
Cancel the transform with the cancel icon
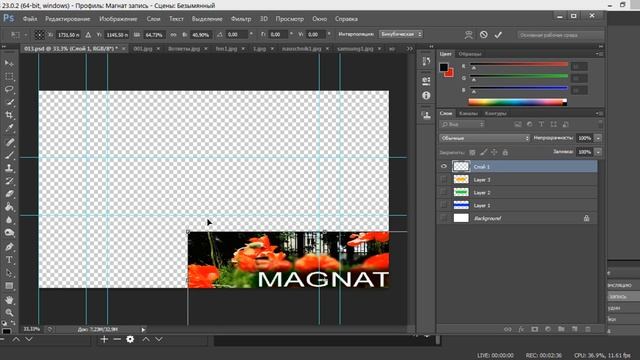[x=484, y=35]
